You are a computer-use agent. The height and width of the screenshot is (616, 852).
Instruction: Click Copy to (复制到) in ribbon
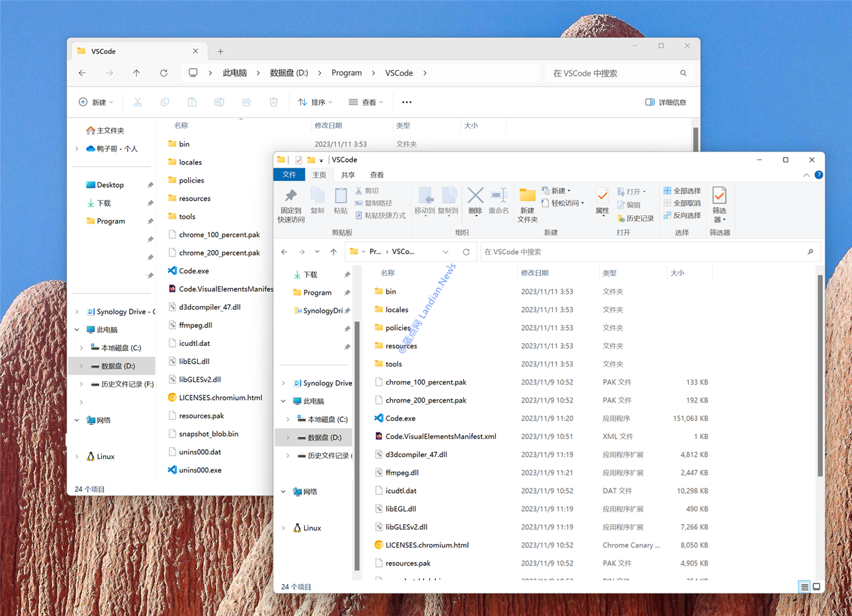pos(449,202)
